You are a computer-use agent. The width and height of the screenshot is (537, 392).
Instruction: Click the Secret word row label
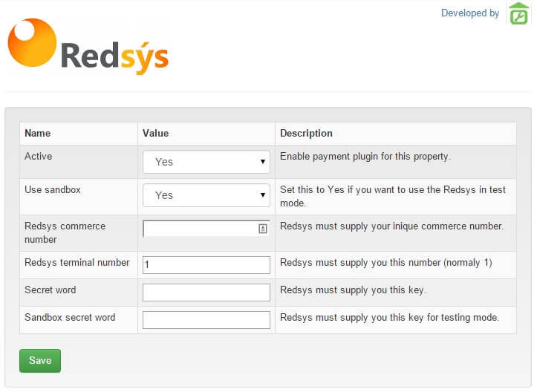(51, 290)
